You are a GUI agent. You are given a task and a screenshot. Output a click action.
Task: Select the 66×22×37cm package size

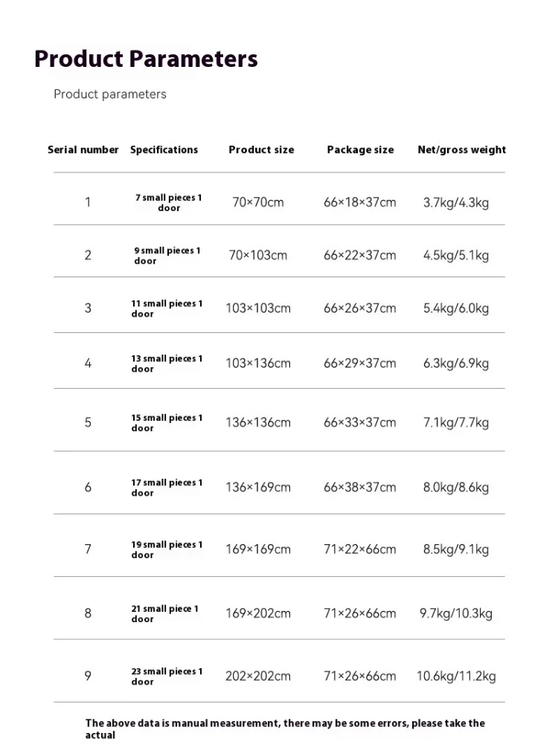point(360,255)
